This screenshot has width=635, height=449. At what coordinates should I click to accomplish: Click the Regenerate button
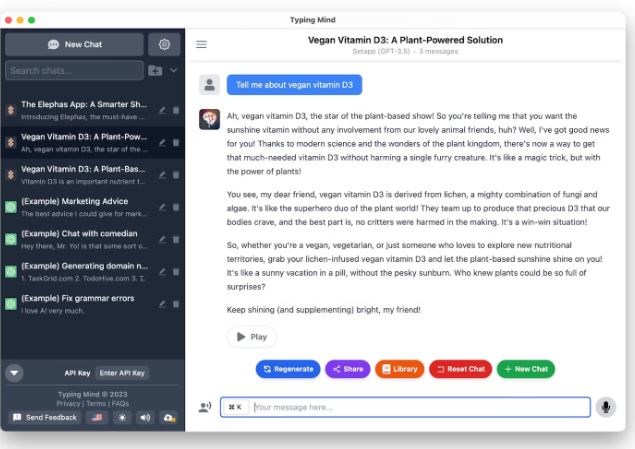[x=288, y=369]
